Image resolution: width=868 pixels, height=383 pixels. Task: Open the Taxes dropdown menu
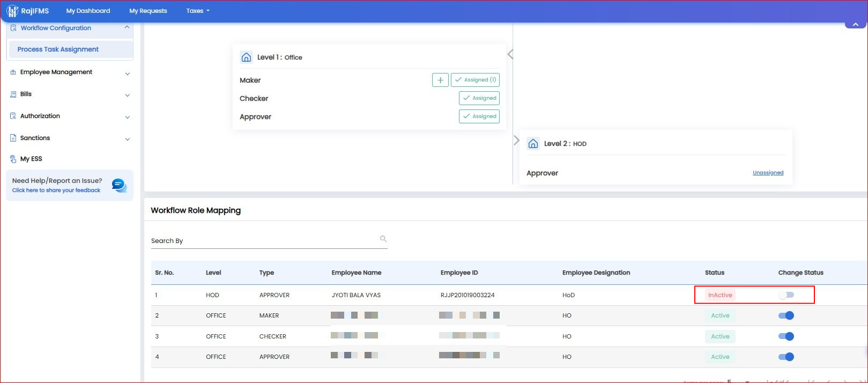(x=198, y=11)
